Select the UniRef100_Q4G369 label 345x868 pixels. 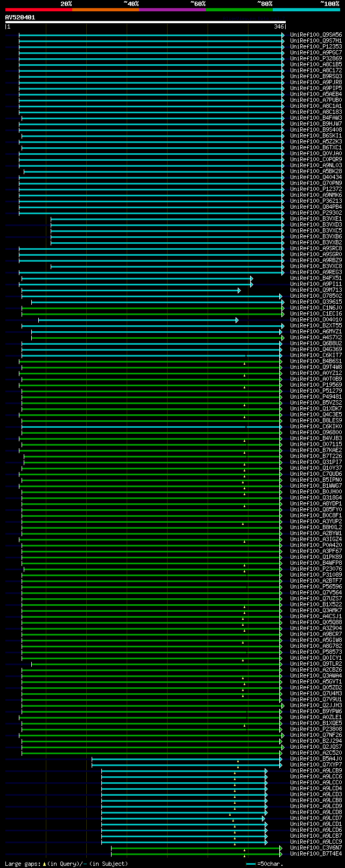316,350
